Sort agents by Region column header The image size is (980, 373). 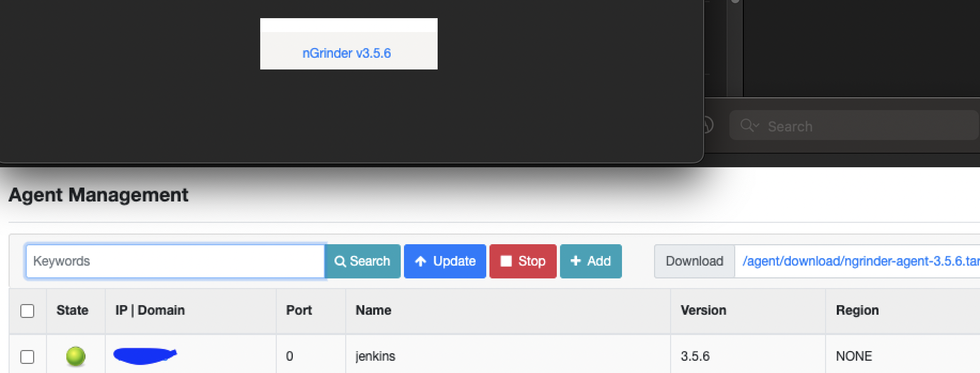[x=857, y=310]
